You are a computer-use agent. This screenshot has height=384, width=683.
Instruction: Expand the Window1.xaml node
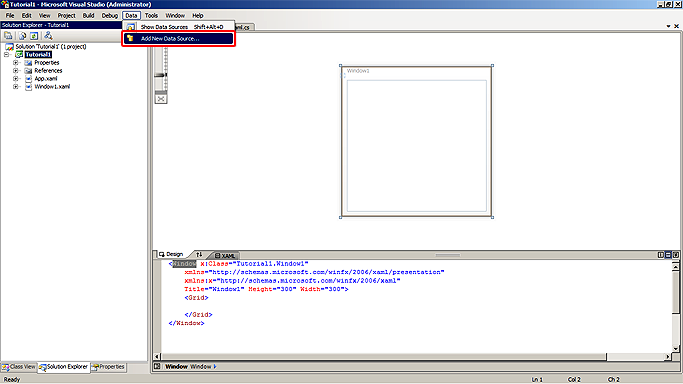[16, 87]
